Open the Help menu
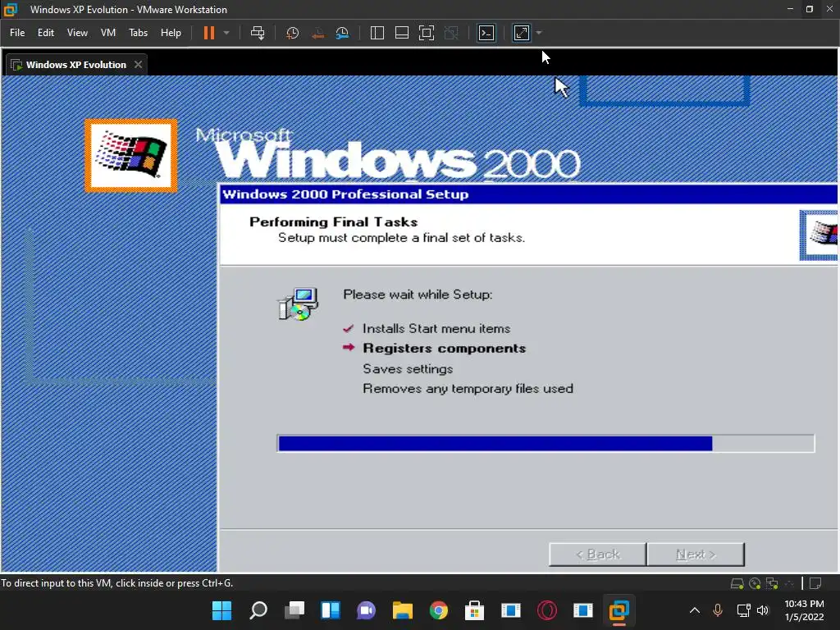 click(171, 33)
